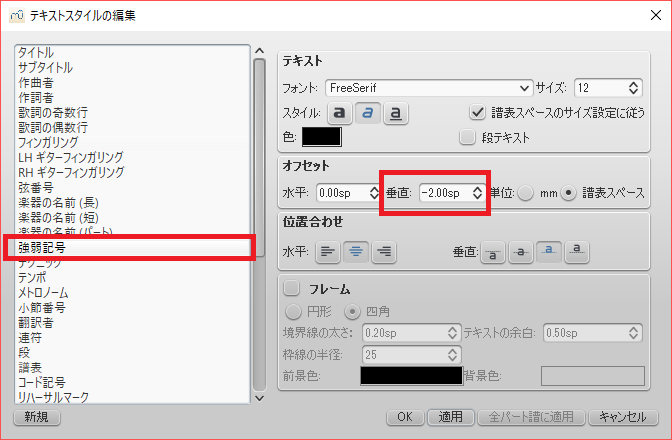
Task: Adjust horizontal offset stepper arrows
Action: click(x=374, y=193)
